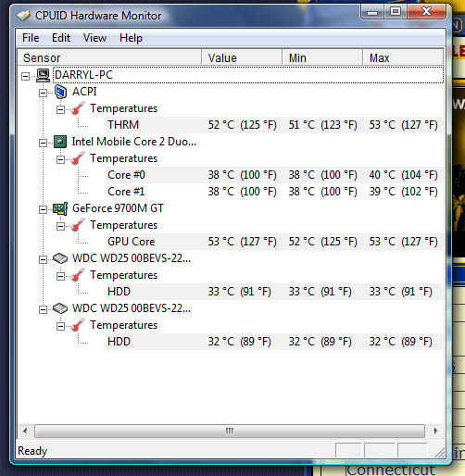465x476 pixels.
Task: Open the View menu
Action: 94,38
